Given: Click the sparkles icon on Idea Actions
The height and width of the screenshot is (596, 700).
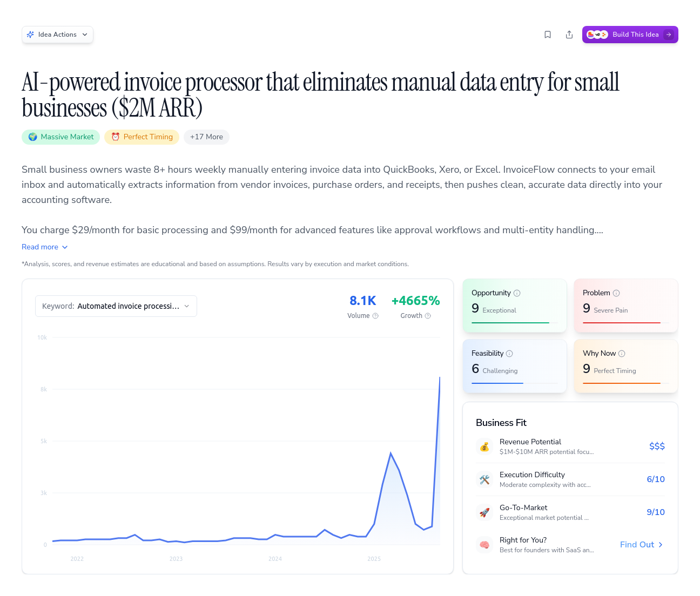Looking at the screenshot, I should (31, 34).
